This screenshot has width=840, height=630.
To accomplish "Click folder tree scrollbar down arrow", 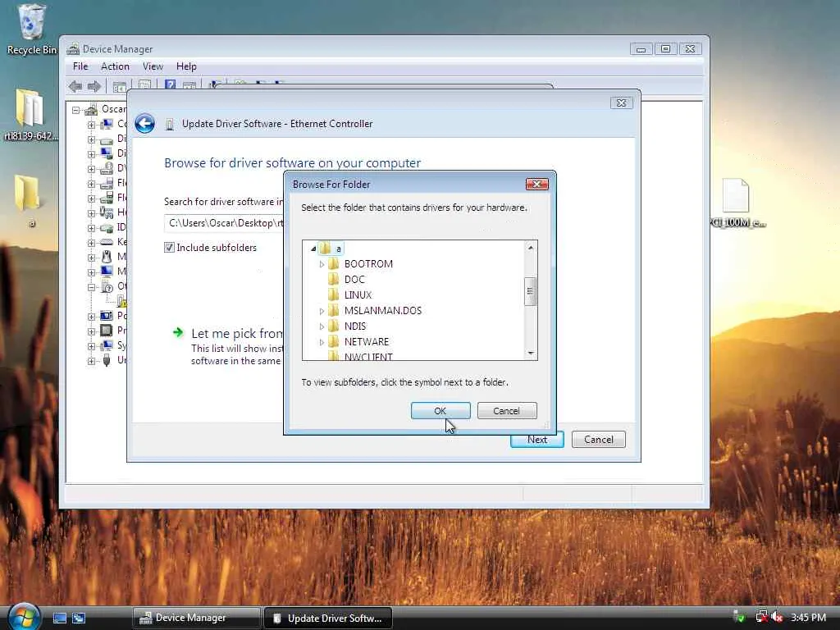I will pyautogui.click(x=531, y=353).
